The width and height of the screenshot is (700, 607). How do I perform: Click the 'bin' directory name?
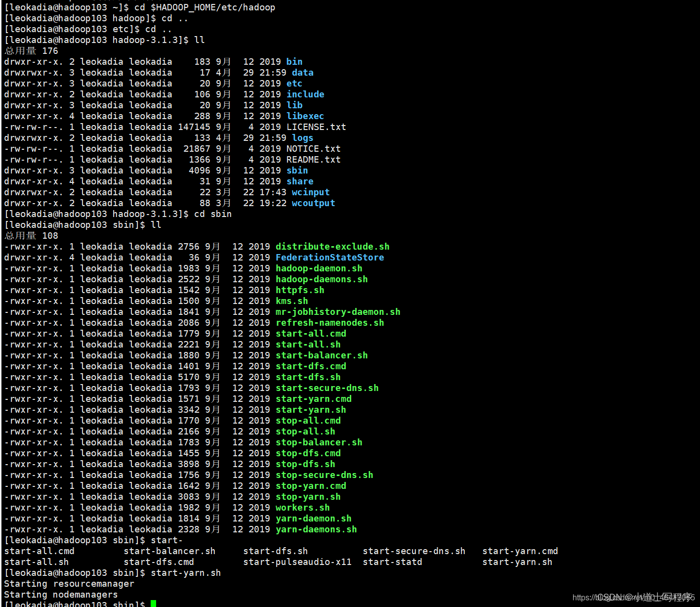(x=294, y=62)
